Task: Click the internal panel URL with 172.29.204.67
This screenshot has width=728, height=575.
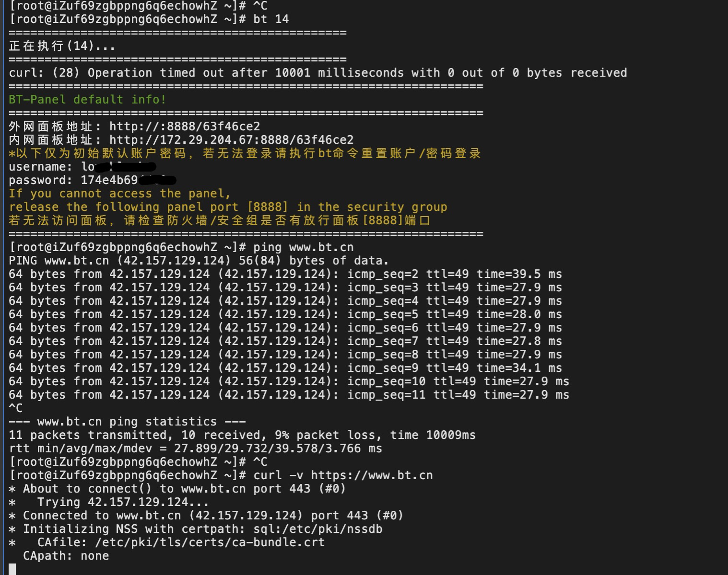Action: 231,140
